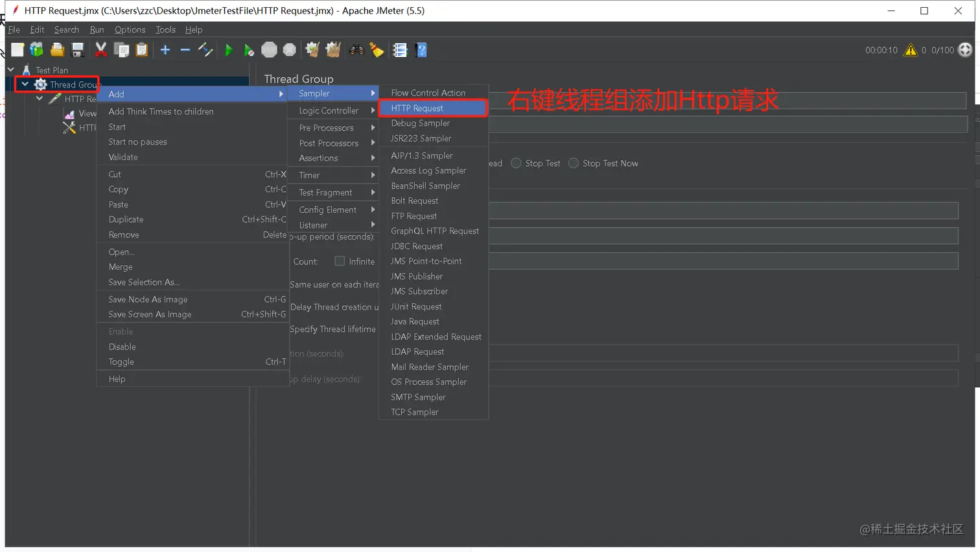980x552 pixels.
Task: Open the Tools menu in the menu bar
Action: click(165, 30)
